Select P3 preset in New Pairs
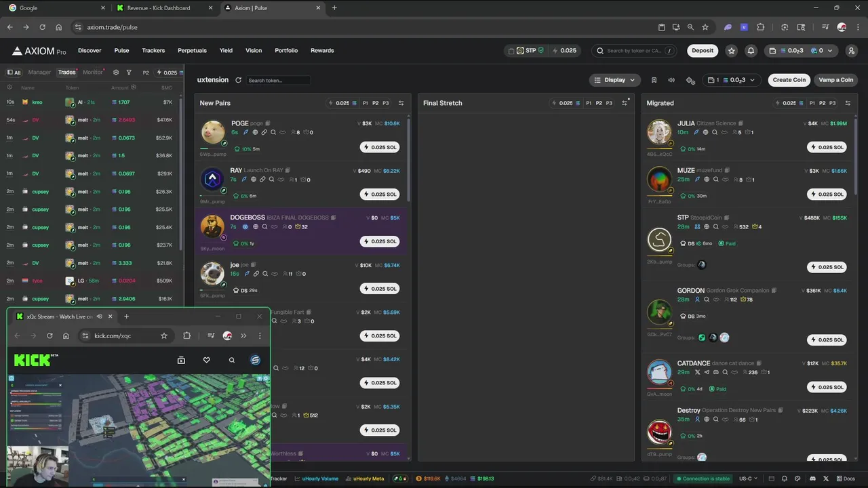 tap(386, 103)
